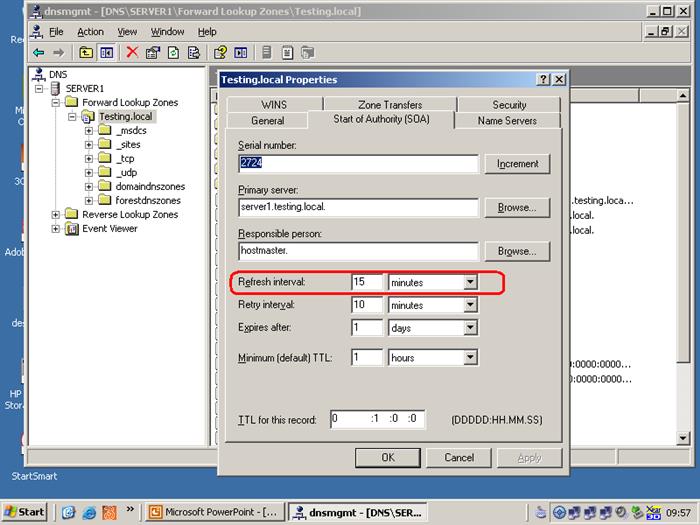Click the volume tray icon
This screenshot has height=525, width=700.
621,512
